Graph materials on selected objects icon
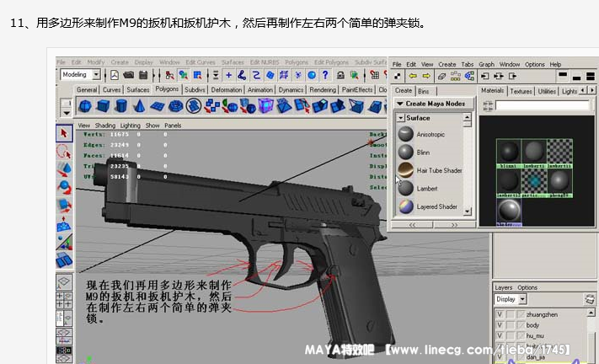599x364 pixels. click(469, 76)
